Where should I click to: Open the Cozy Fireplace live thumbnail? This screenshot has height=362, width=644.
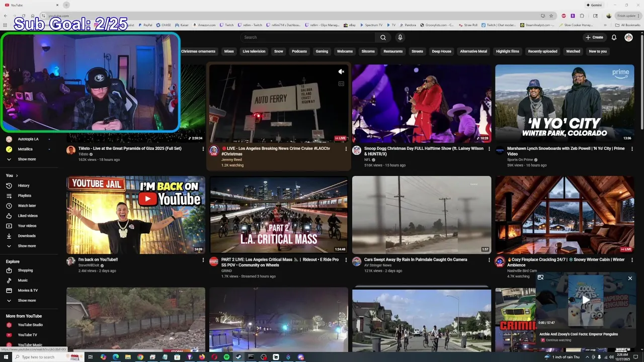click(x=565, y=215)
